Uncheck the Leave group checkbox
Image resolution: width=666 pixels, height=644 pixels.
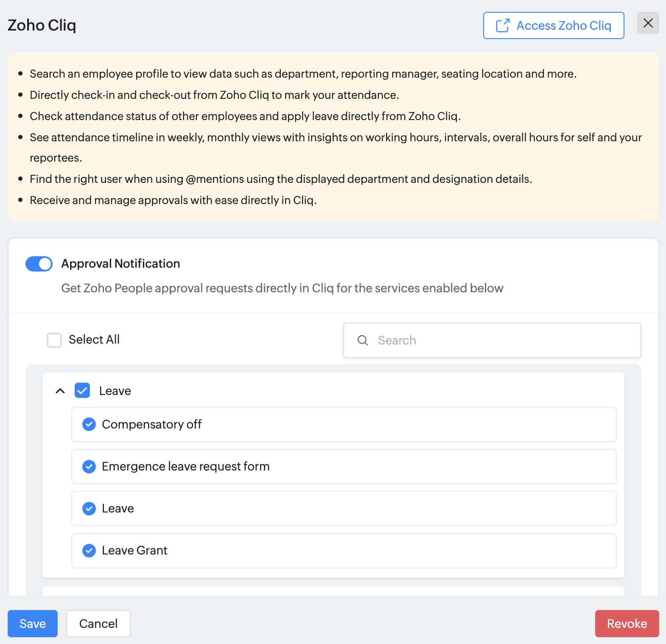point(82,390)
